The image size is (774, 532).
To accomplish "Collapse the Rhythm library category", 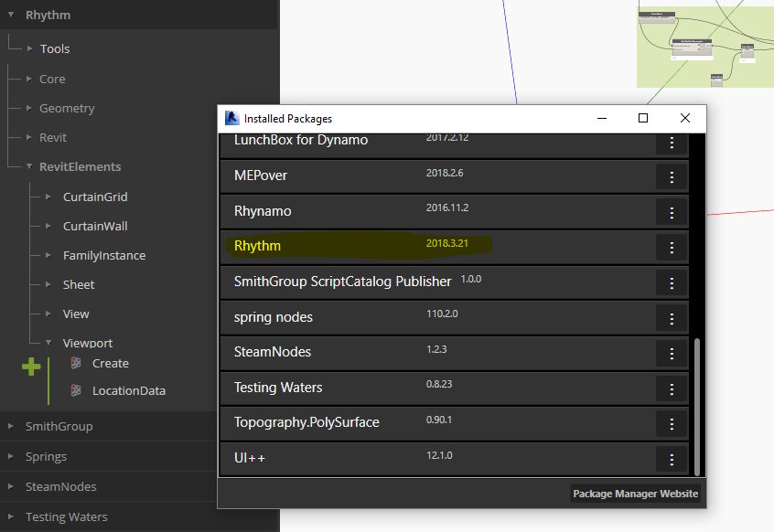I will (11, 15).
